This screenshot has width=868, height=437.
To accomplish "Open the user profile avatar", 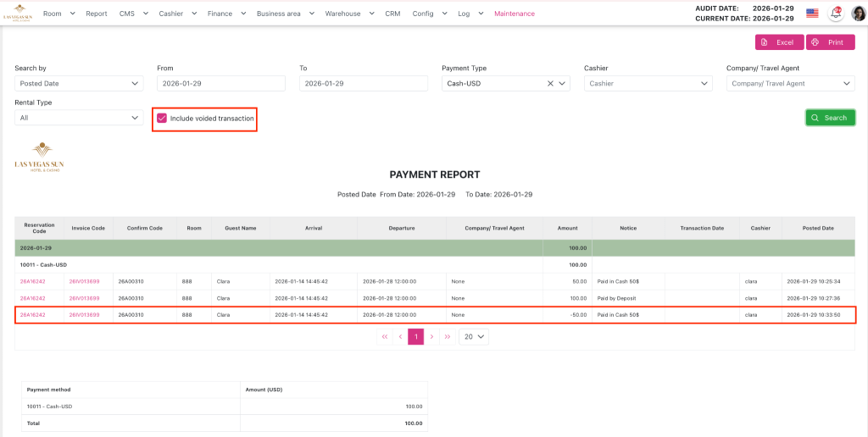I will (858, 13).
